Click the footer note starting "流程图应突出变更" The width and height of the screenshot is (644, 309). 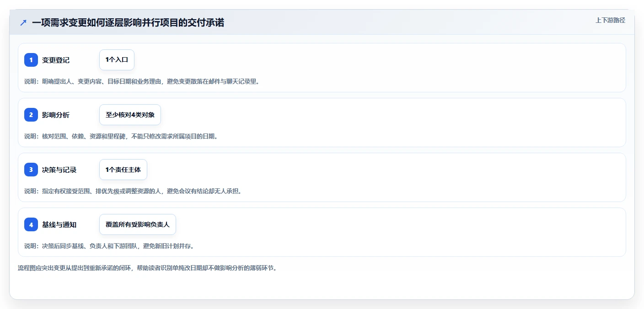[147, 268]
